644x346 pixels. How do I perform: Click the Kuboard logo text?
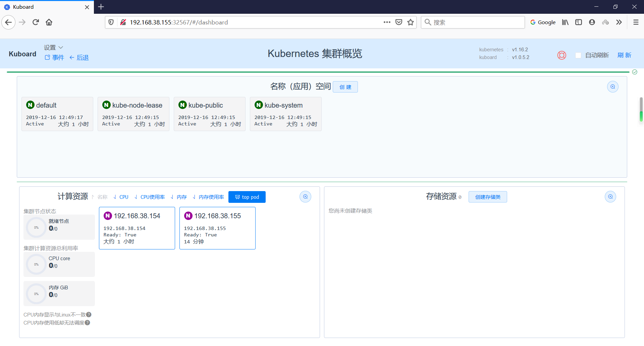coord(22,54)
